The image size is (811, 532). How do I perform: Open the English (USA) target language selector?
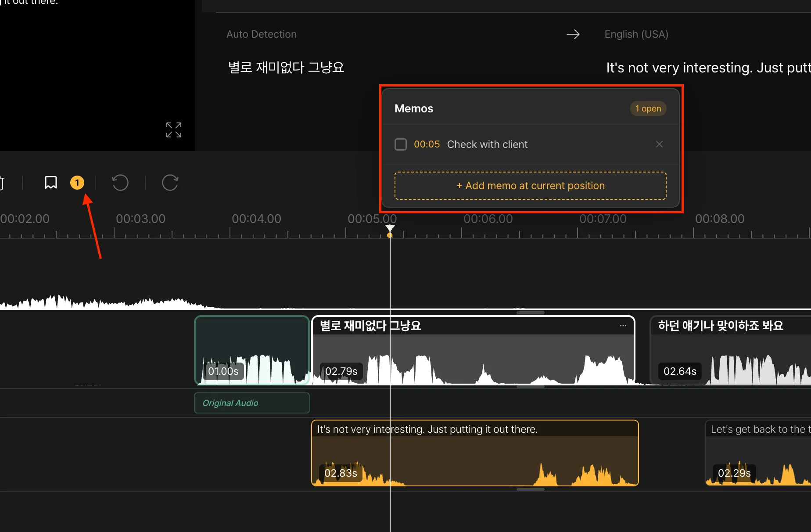(636, 34)
